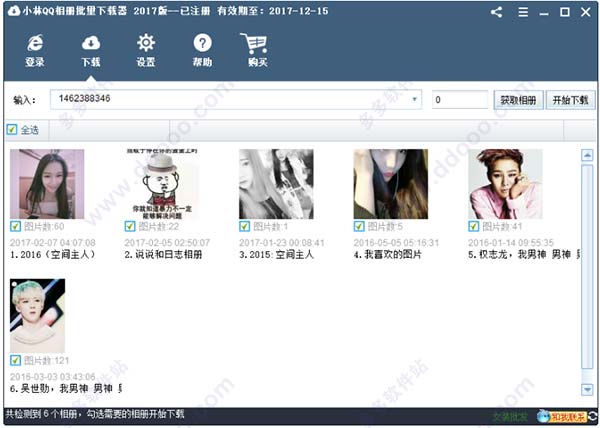Maximize the window
This screenshot has height=428, width=600.
pyautogui.click(x=564, y=12)
